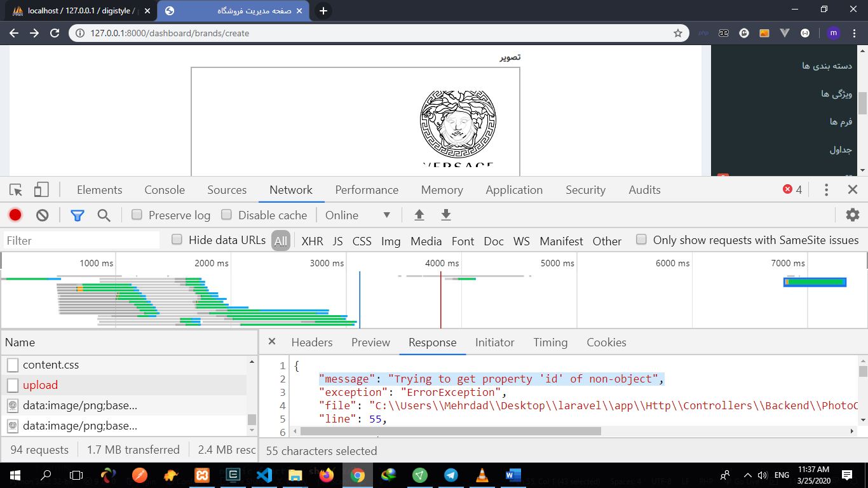Open the Headers tab of request
The height and width of the screenshot is (488, 868).
point(312,342)
